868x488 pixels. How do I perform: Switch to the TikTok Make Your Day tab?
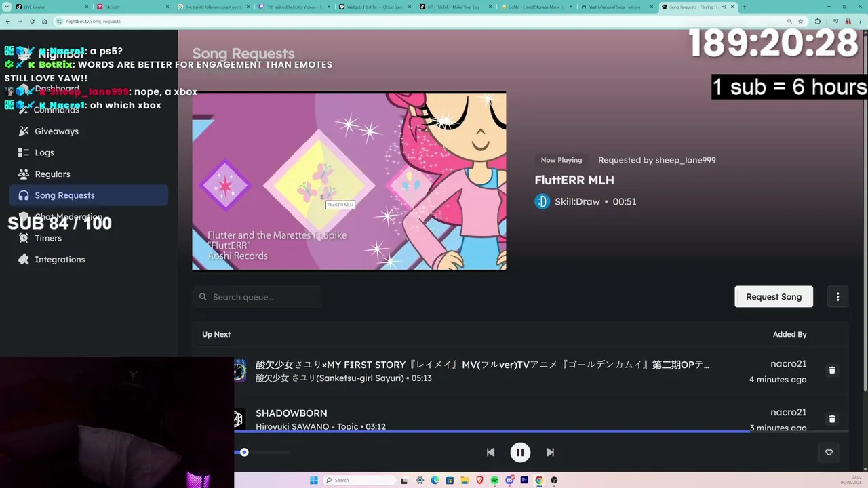pyautogui.click(x=454, y=7)
